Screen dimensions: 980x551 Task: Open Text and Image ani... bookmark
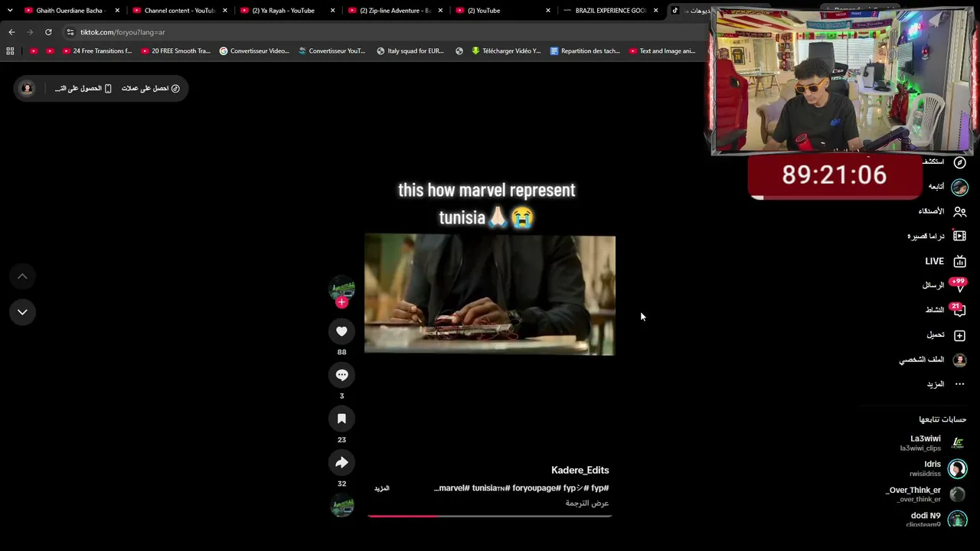(662, 51)
